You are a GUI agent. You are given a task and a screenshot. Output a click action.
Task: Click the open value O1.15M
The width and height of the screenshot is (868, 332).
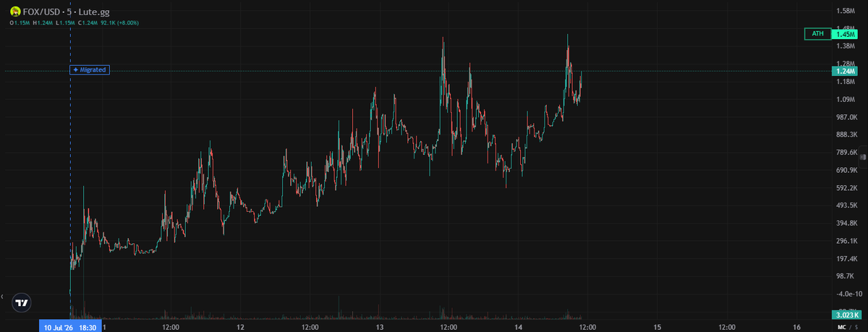[20, 23]
